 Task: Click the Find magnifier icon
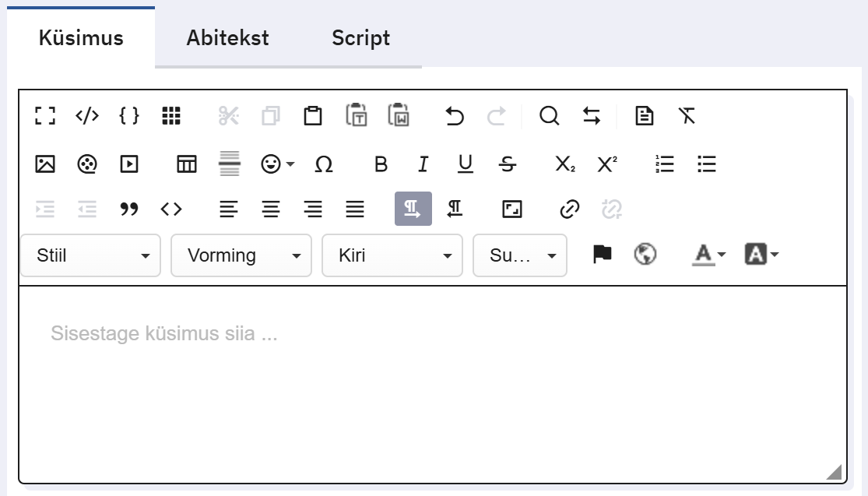coord(549,117)
